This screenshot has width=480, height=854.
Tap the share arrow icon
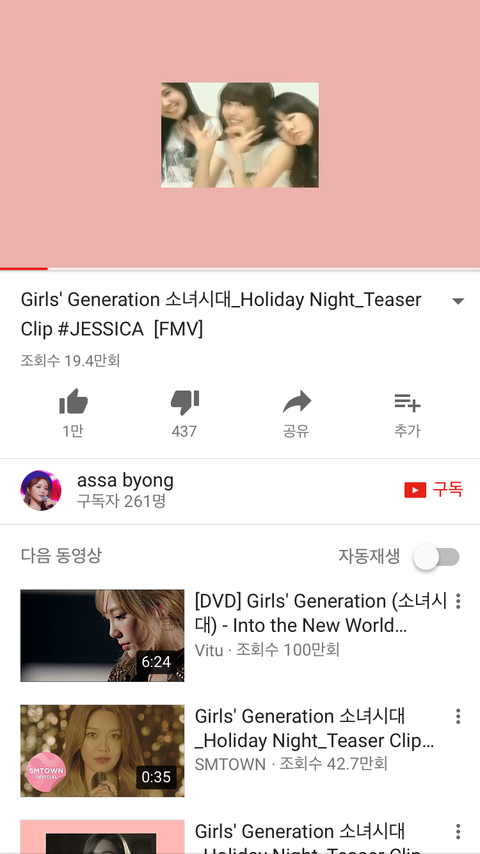[x=296, y=402]
